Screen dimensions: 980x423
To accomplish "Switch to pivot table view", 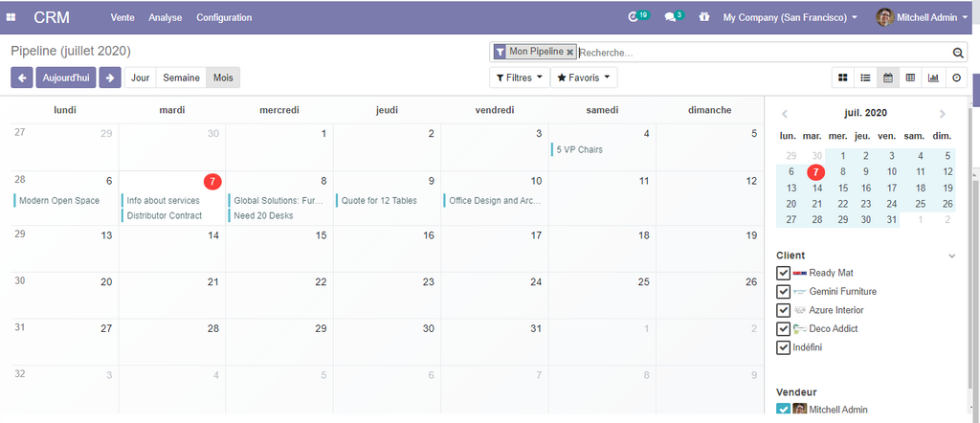I will coord(910,78).
